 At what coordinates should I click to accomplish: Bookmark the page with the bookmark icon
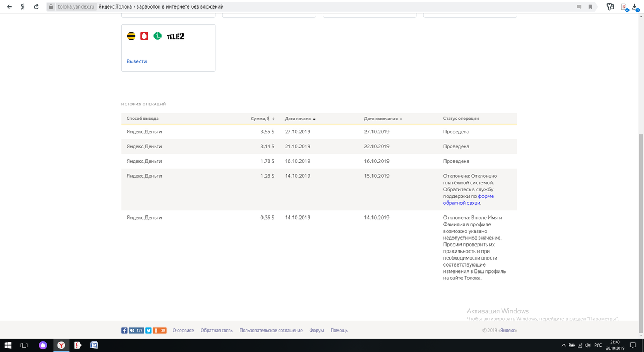point(590,7)
